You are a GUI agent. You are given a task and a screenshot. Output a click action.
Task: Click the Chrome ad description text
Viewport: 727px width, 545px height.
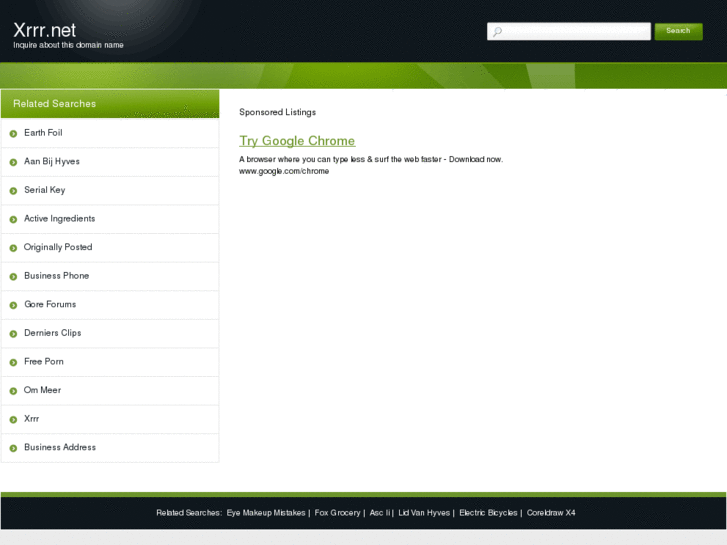[371, 159]
